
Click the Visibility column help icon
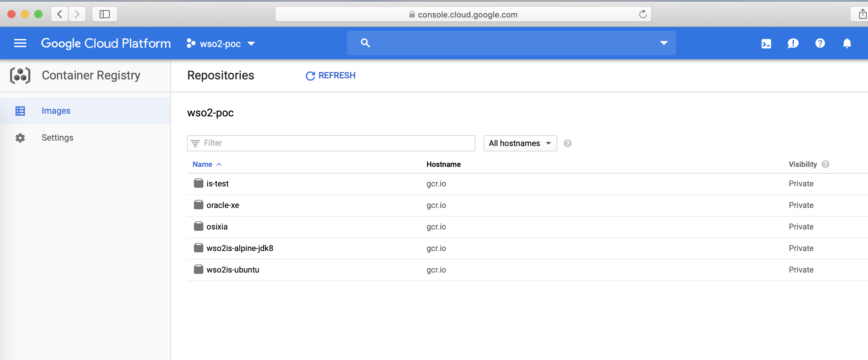click(826, 164)
